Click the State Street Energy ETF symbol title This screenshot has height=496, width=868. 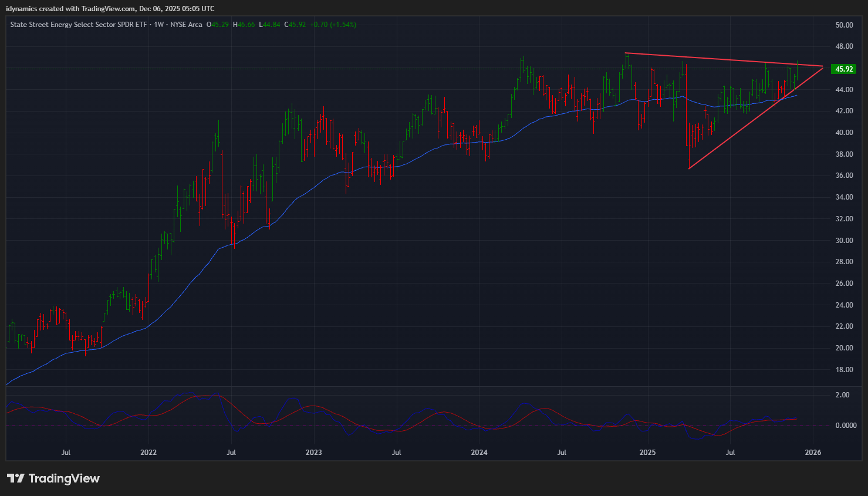coord(79,25)
